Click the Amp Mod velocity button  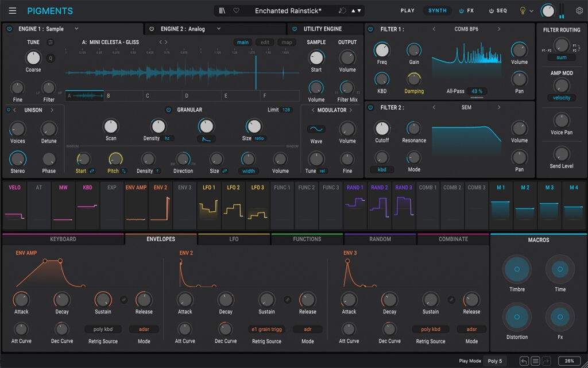(562, 98)
